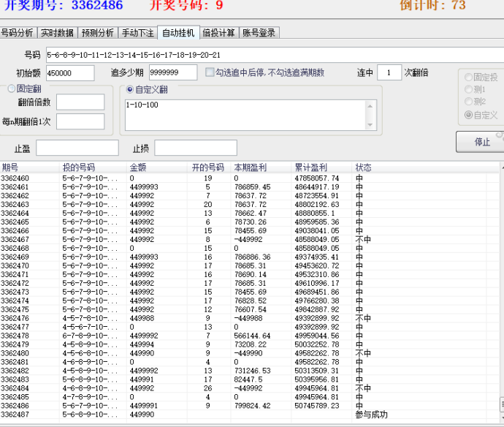504x427 pixels.
Task: Click the cumulative profit 50745789.23
Action: (317, 406)
